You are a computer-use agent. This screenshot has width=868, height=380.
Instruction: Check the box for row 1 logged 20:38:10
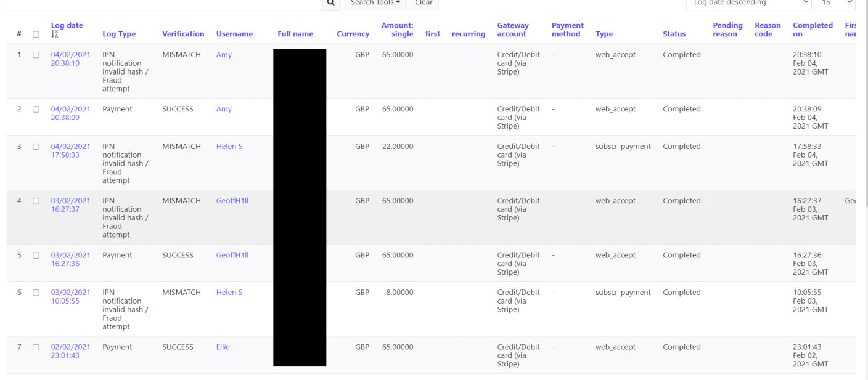click(36, 55)
